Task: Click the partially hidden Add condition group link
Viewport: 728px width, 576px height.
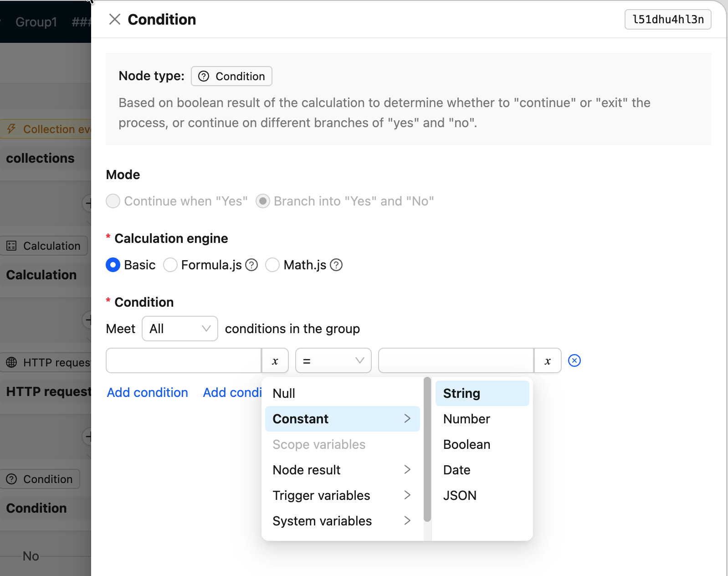Action: 232,392
